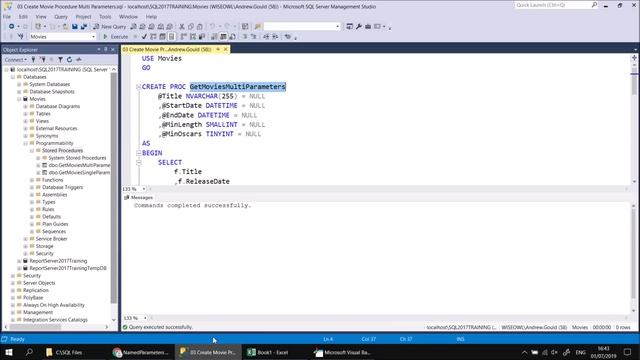640x360 pixels.
Task: Select dbo.GetMoviesSingleParameter stored procedure
Action: tap(76, 173)
